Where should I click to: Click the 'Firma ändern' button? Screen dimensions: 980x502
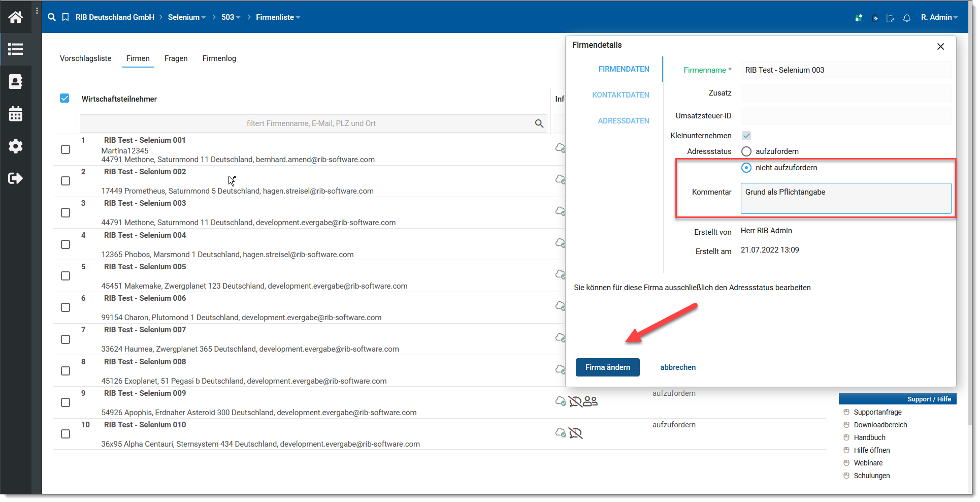608,367
